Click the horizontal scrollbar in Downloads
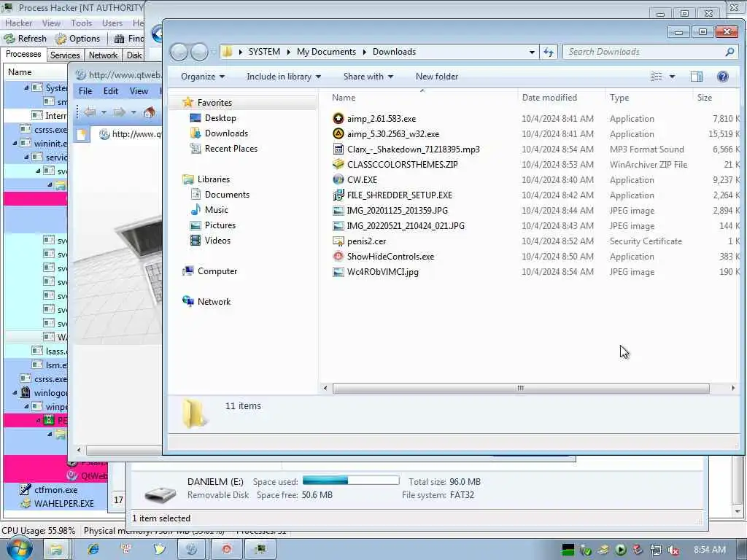The height and width of the screenshot is (560, 747). click(x=521, y=388)
